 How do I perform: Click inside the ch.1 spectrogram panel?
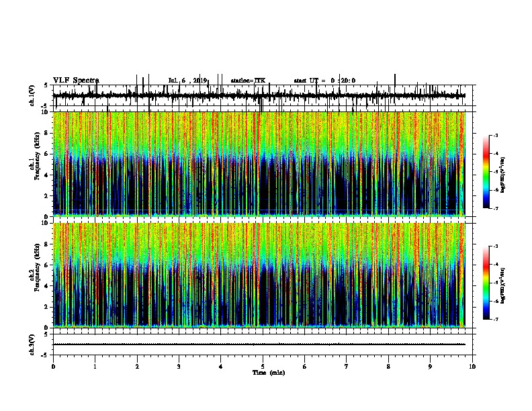tap(259, 164)
